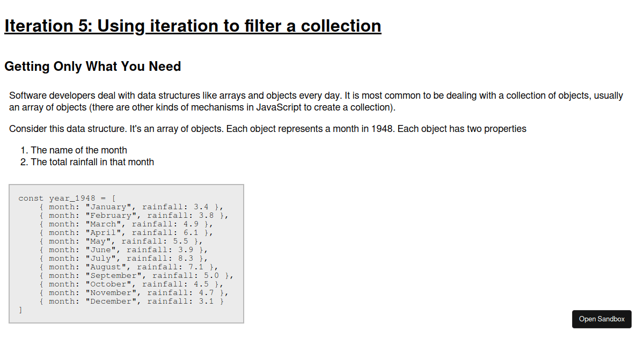
Task: Click the May rainfall 5.5 line
Action: coord(121,241)
